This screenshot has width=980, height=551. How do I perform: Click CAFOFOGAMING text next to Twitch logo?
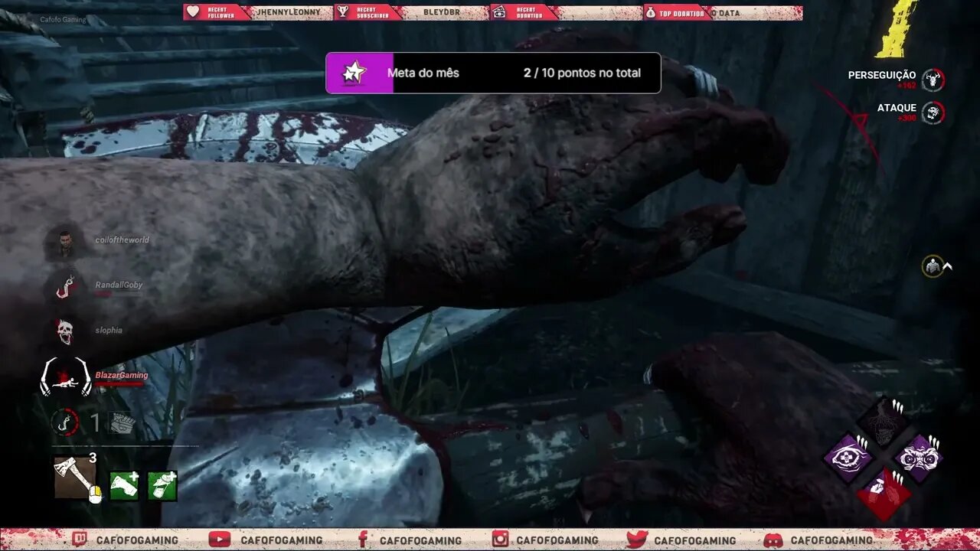point(137,540)
